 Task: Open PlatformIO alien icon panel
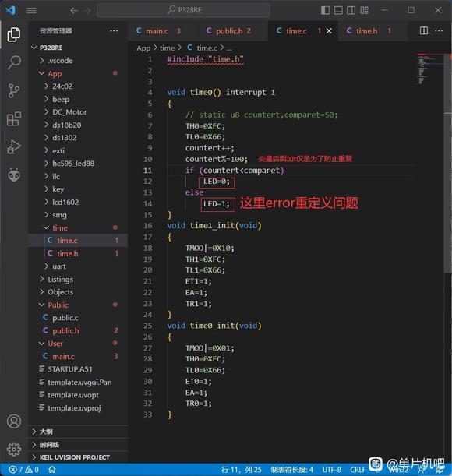(14, 175)
